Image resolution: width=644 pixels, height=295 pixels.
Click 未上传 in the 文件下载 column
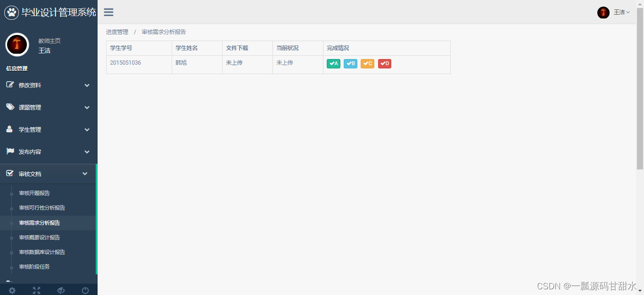pos(234,62)
